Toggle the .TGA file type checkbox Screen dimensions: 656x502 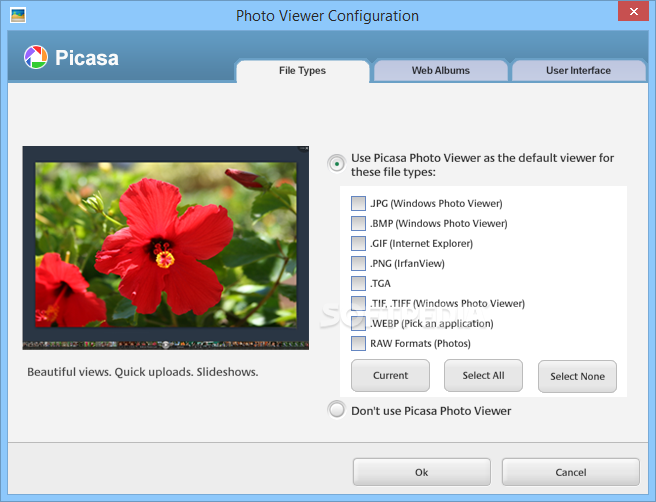358,284
